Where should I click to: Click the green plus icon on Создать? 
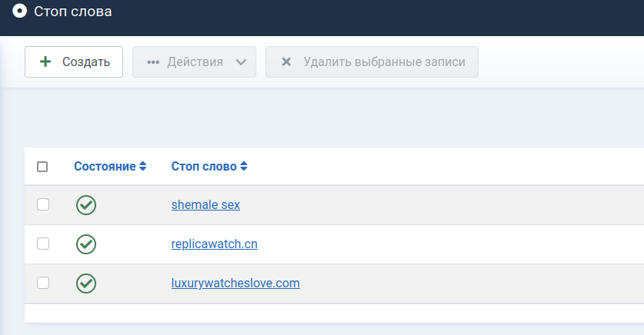pyautogui.click(x=45, y=61)
